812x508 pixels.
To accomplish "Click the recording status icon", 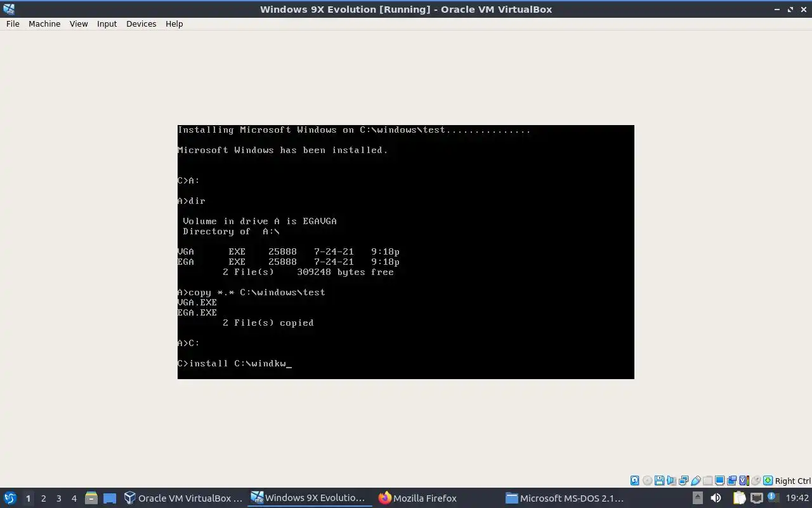I will (x=731, y=481).
